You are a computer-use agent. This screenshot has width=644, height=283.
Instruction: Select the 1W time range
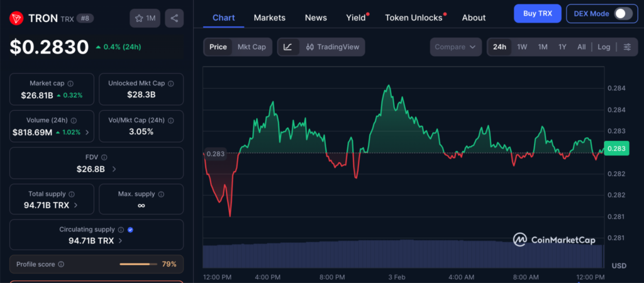click(x=522, y=47)
